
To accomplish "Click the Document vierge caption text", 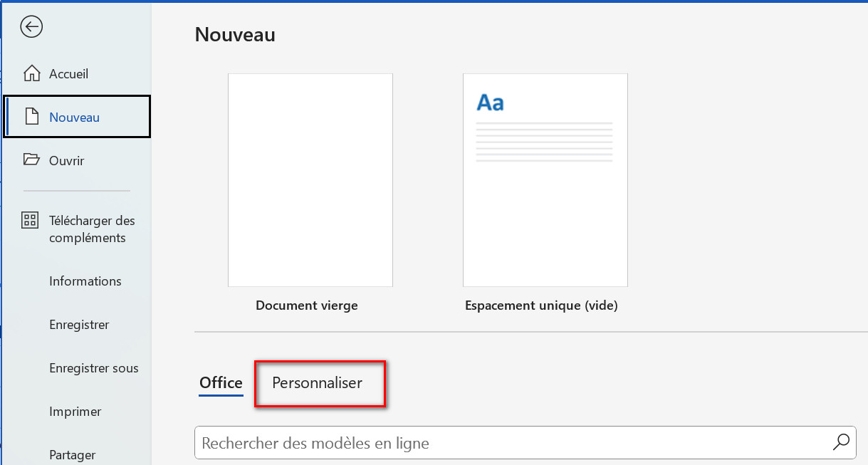I will pyautogui.click(x=306, y=305).
